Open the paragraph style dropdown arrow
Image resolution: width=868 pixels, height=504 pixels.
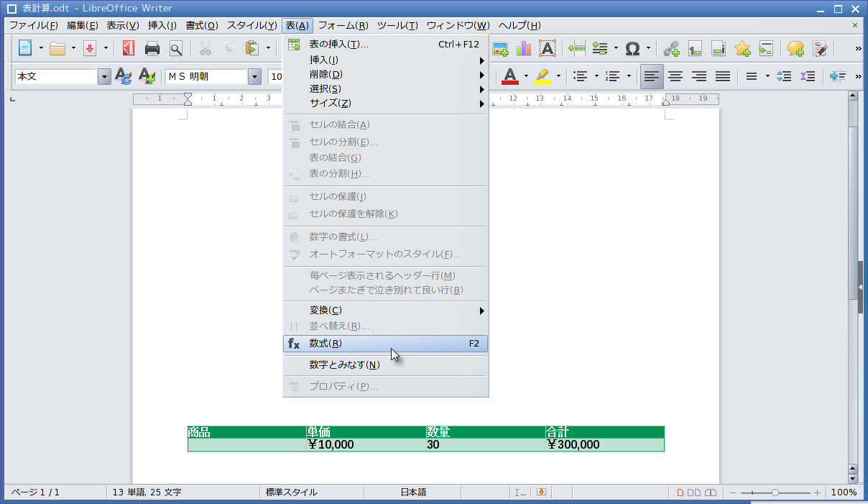(104, 76)
